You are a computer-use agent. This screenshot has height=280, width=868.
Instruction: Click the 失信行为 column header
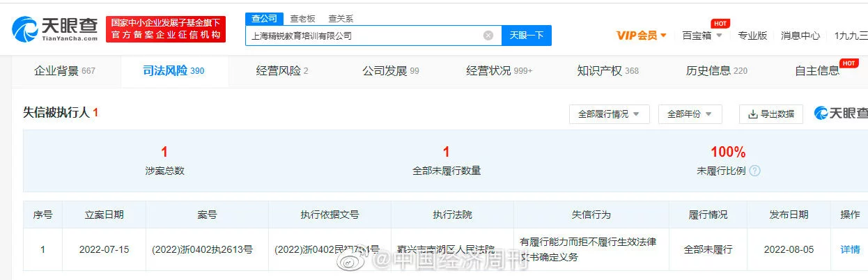tap(591, 215)
